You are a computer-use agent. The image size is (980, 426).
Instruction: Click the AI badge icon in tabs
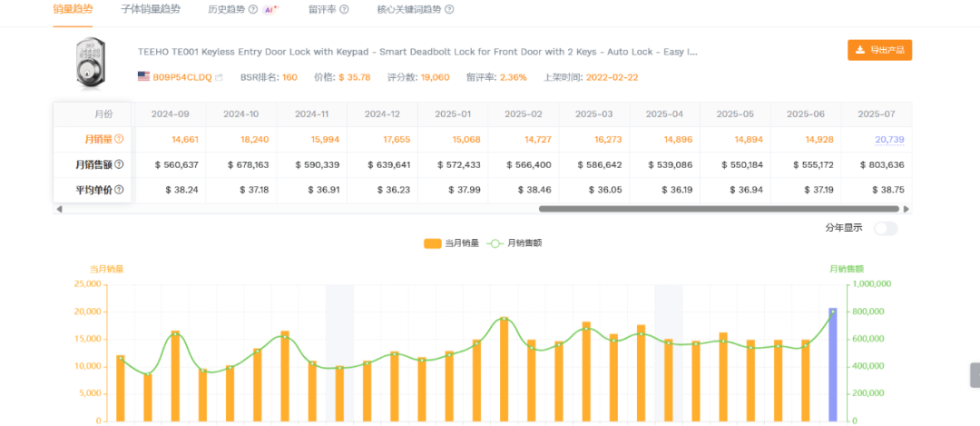270,9
